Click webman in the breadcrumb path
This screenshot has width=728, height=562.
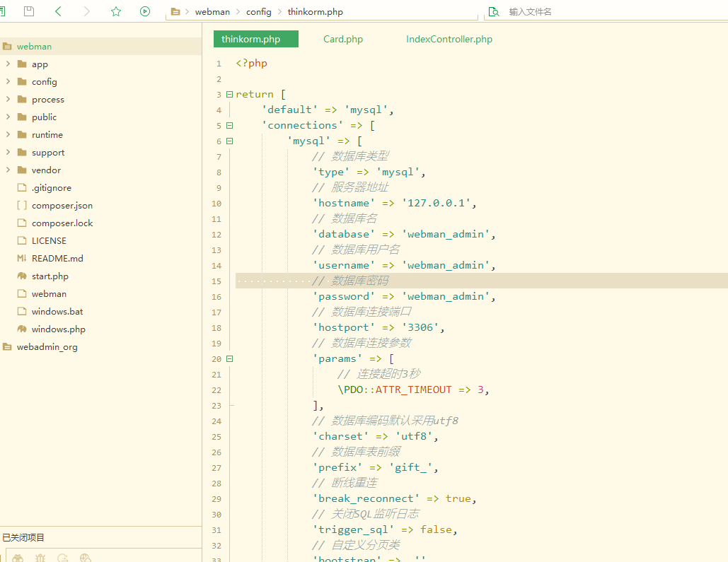pos(212,11)
